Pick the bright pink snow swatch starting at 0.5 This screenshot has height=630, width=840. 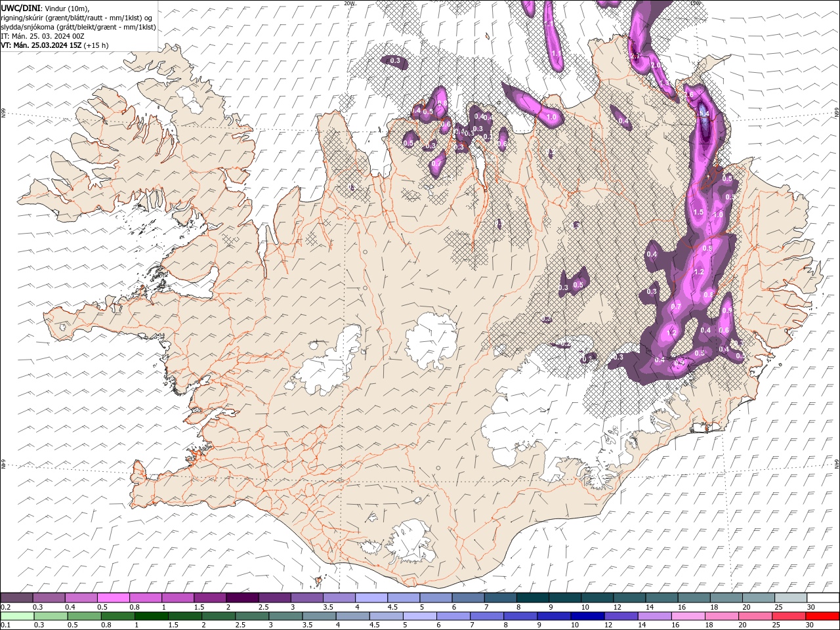[x=113, y=598]
